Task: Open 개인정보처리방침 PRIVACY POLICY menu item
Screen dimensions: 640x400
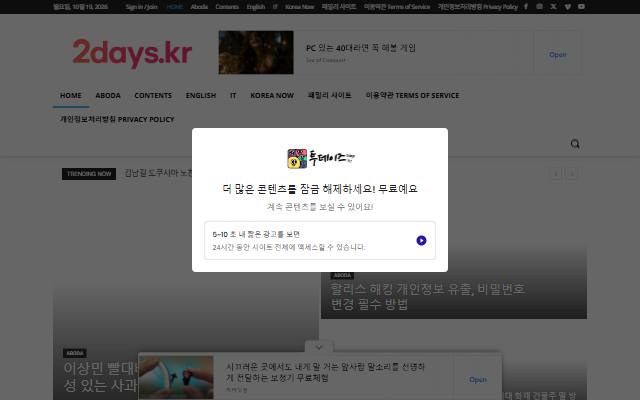Action: click(x=117, y=120)
